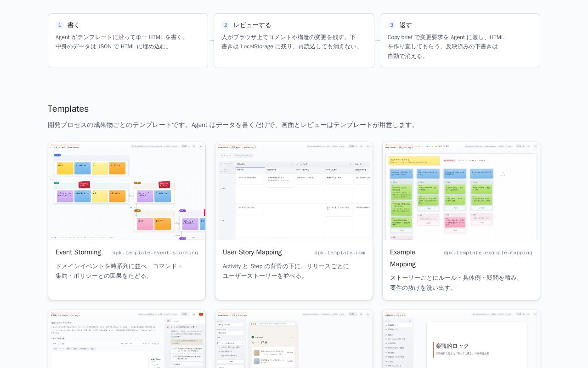This screenshot has width=588, height=368.
Task: Click the Example Mapping card title
Action: click(x=403, y=258)
